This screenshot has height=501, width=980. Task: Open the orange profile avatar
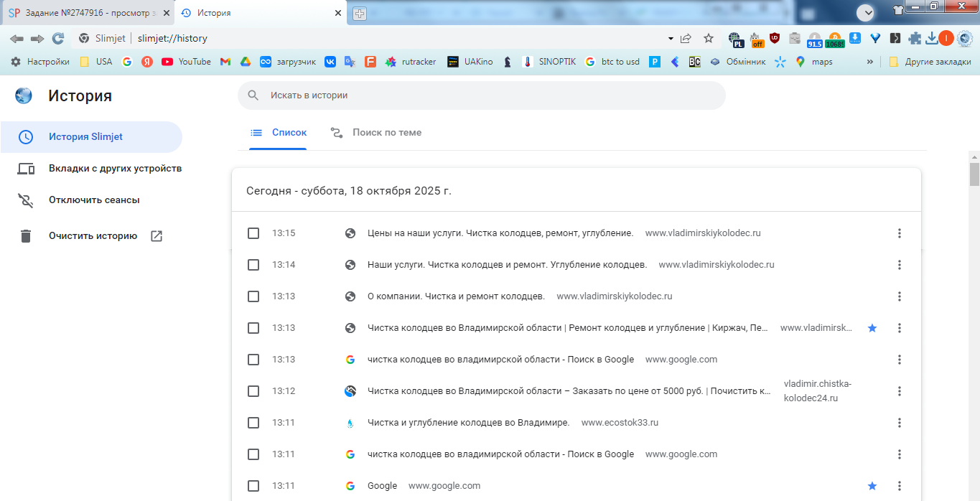coord(946,39)
